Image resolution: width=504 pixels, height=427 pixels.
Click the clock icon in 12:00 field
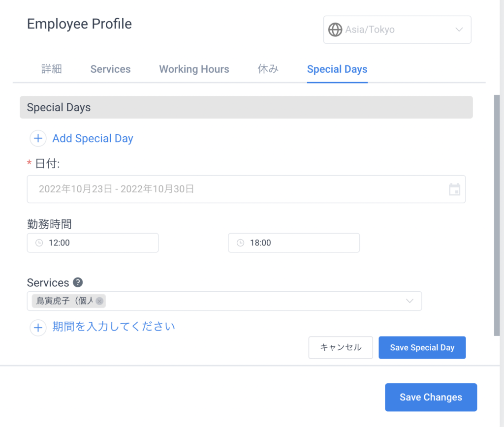point(39,243)
